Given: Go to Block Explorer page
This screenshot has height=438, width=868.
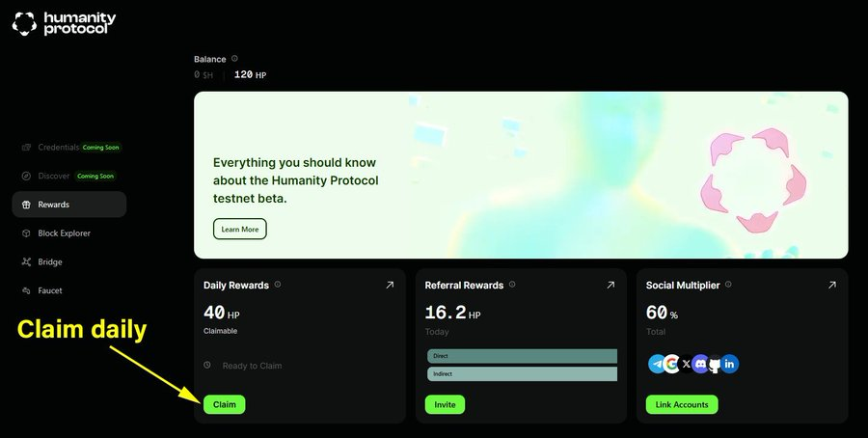Looking at the screenshot, I should [69, 233].
